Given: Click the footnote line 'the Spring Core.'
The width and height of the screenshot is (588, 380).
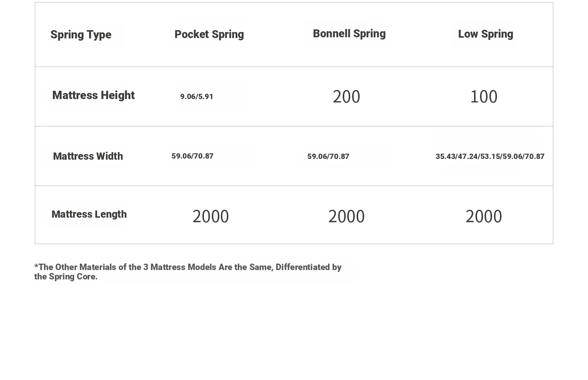Looking at the screenshot, I should tap(66, 277).
